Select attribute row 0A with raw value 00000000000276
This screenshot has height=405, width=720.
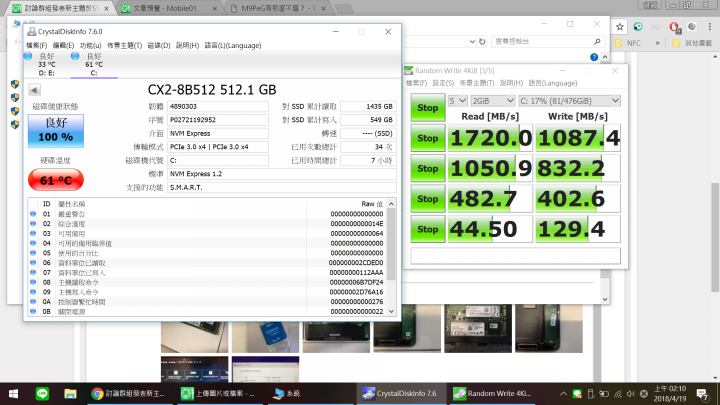click(208, 302)
